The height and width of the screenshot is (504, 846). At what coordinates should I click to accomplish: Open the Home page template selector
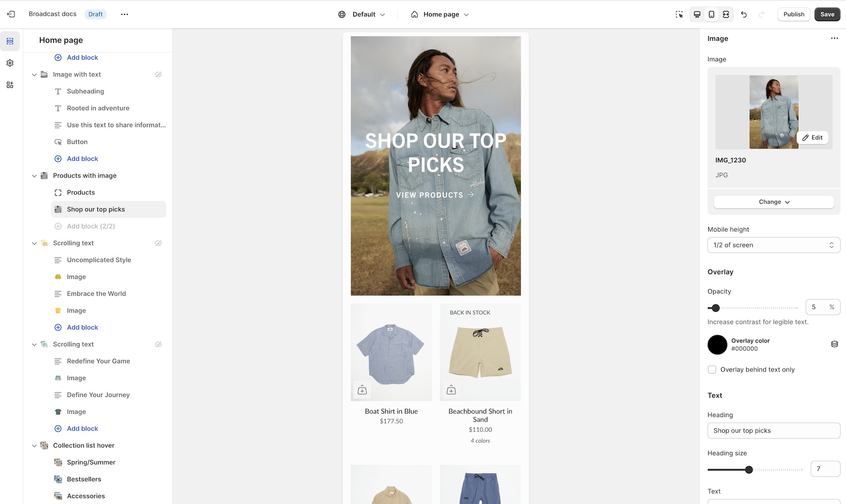point(440,14)
